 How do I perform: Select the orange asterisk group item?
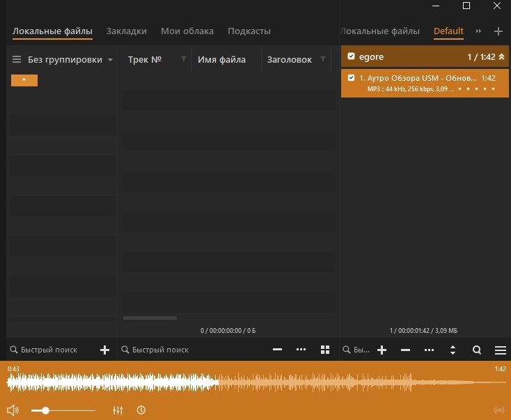(x=24, y=80)
